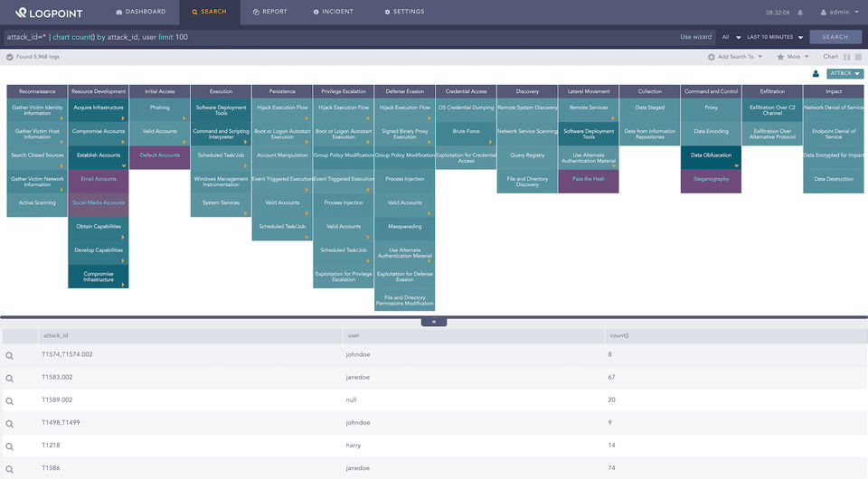868x479 pixels.
Task: Open the Settings tab
Action: point(405,12)
